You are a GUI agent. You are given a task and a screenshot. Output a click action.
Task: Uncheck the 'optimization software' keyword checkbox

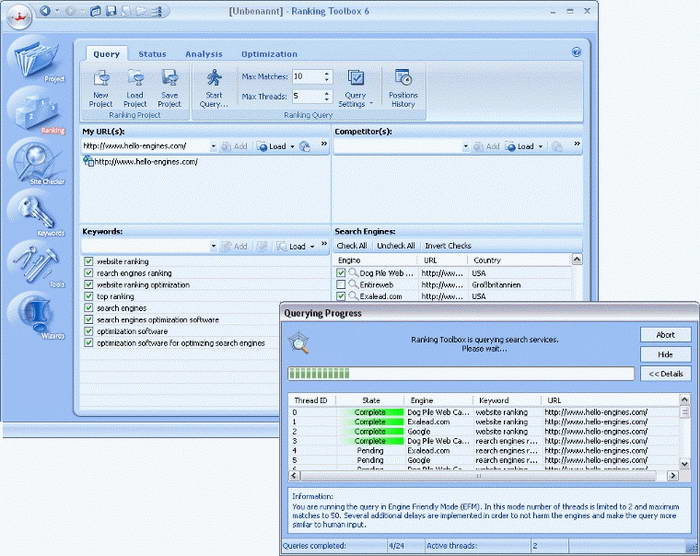[x=88, y=331]
